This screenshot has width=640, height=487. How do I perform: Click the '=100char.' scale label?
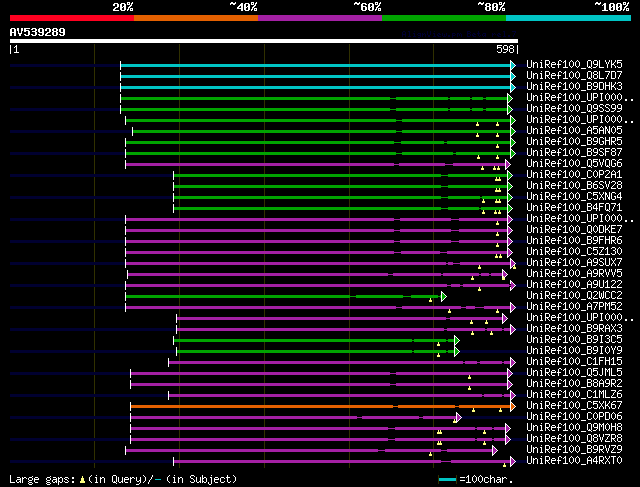point(486,479)
